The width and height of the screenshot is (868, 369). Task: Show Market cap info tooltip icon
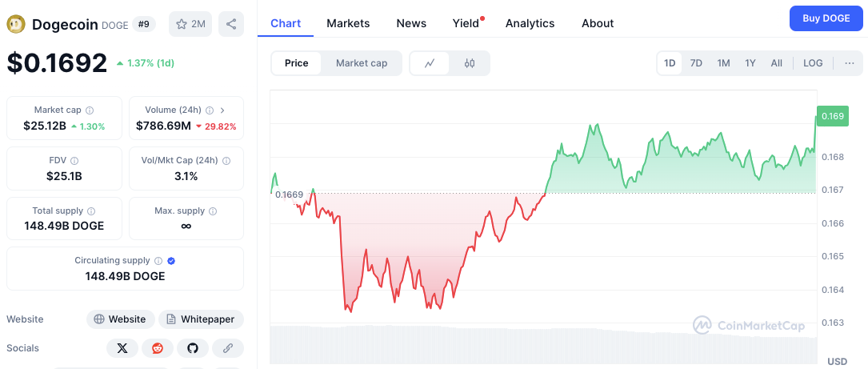pos(90,110)
